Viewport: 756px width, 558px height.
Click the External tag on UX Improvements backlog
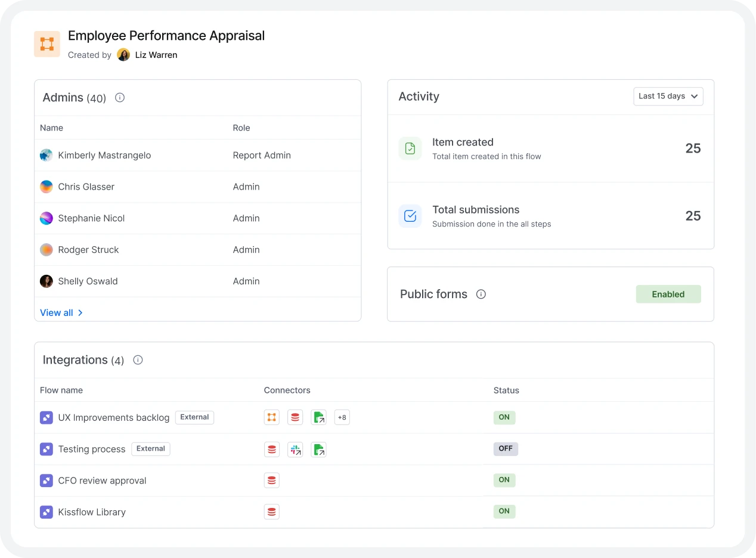pos(194,417)
